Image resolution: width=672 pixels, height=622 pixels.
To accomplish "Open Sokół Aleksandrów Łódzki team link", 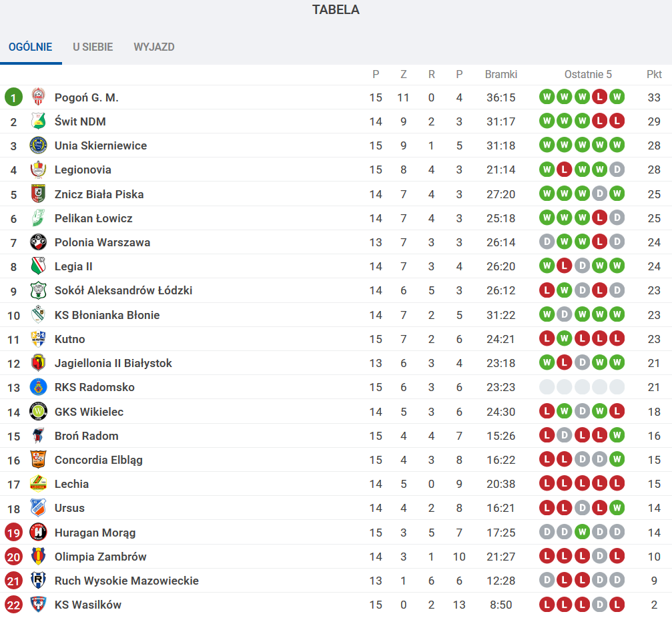I will coord(123,290).
